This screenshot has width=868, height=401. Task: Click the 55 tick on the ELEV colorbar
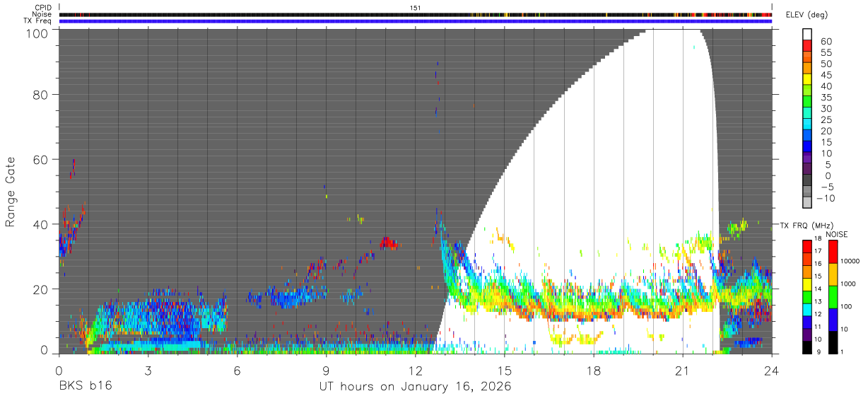[x=826, y=52]
